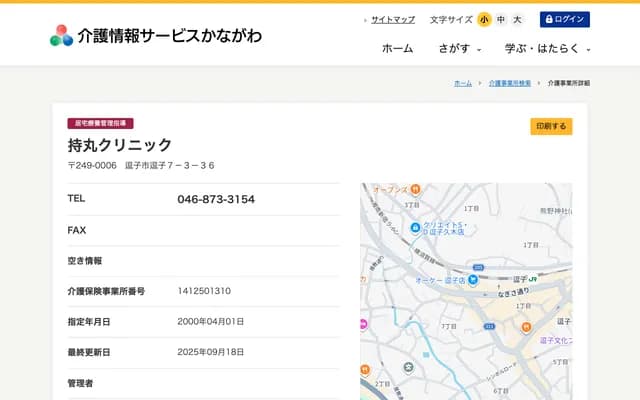The width and height of the screenshot is (640, 400).
Task: Click the オーケー逗子店 shopping cart map pin
Action: pyautogui.click(x=473, y=280)
